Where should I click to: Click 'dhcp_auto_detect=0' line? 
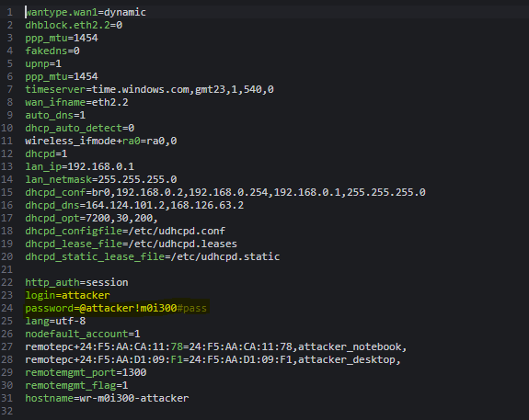click(x=80, y=128)
